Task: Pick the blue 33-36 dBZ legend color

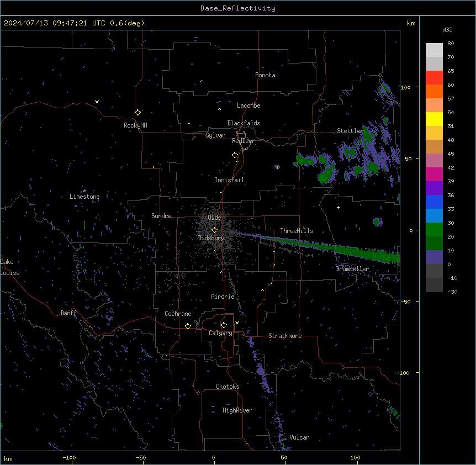Action: 434,202
